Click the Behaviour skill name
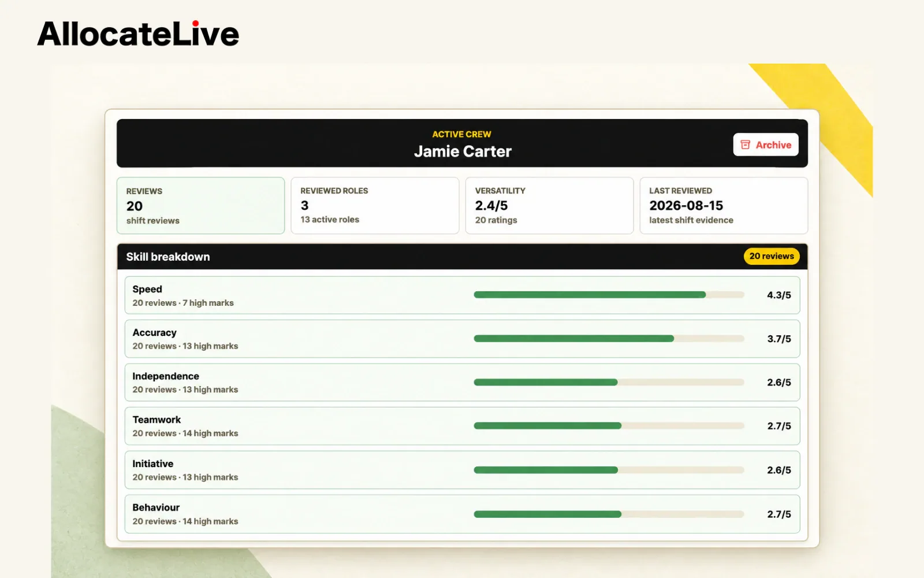This screenshot has width=924, height=578. 156,507
